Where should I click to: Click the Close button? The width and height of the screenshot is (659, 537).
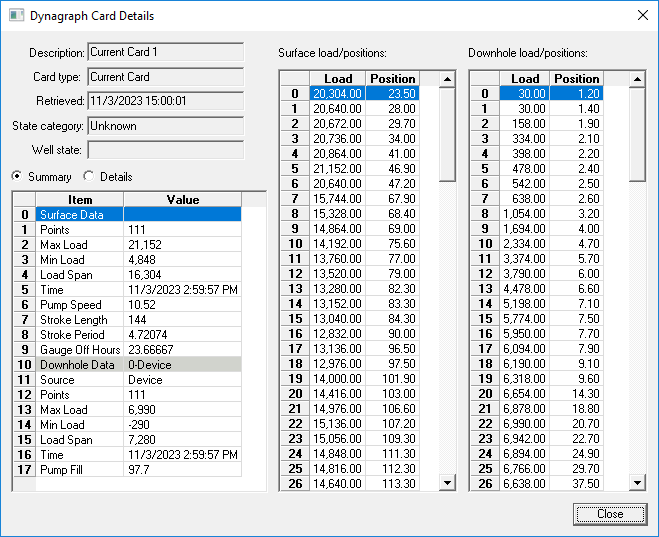tap(610, 514)
